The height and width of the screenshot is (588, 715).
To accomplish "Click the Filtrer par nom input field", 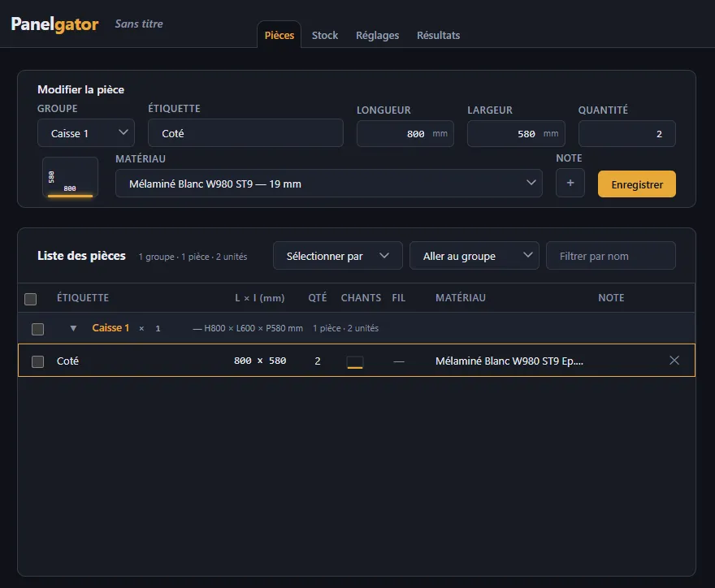I will point(610,256).
